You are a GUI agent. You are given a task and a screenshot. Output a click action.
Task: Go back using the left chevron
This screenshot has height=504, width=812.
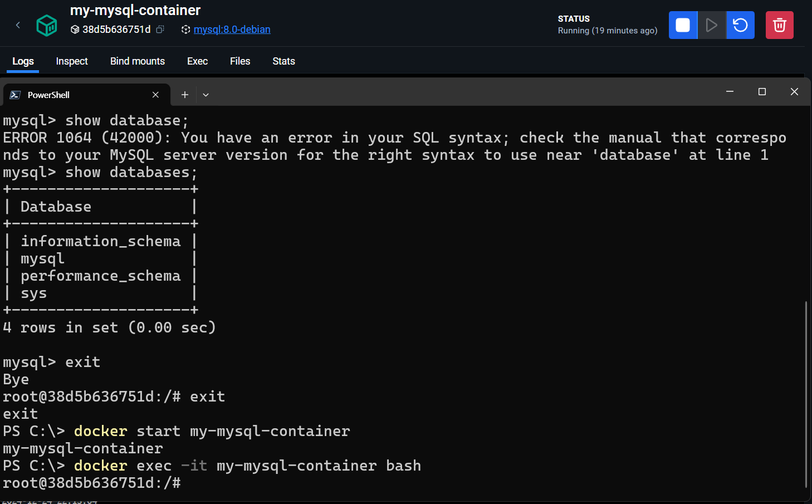pyautogui.click(x=18, y=25)
